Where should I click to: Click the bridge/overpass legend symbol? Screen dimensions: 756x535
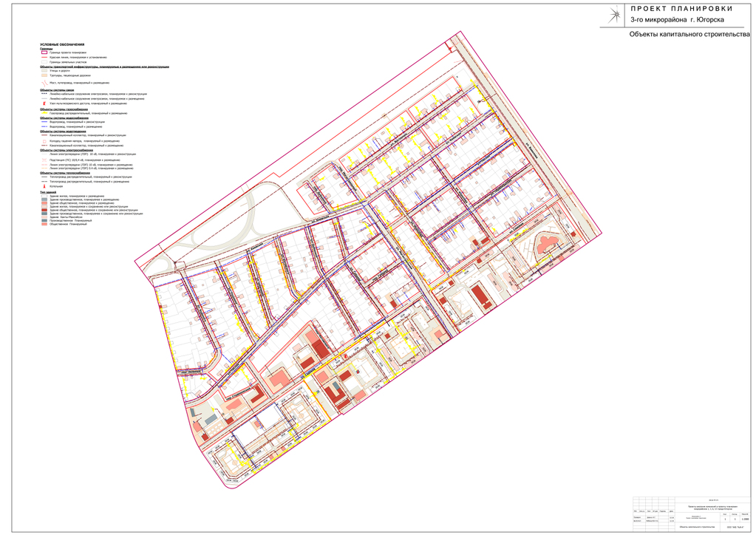(44, 82)
